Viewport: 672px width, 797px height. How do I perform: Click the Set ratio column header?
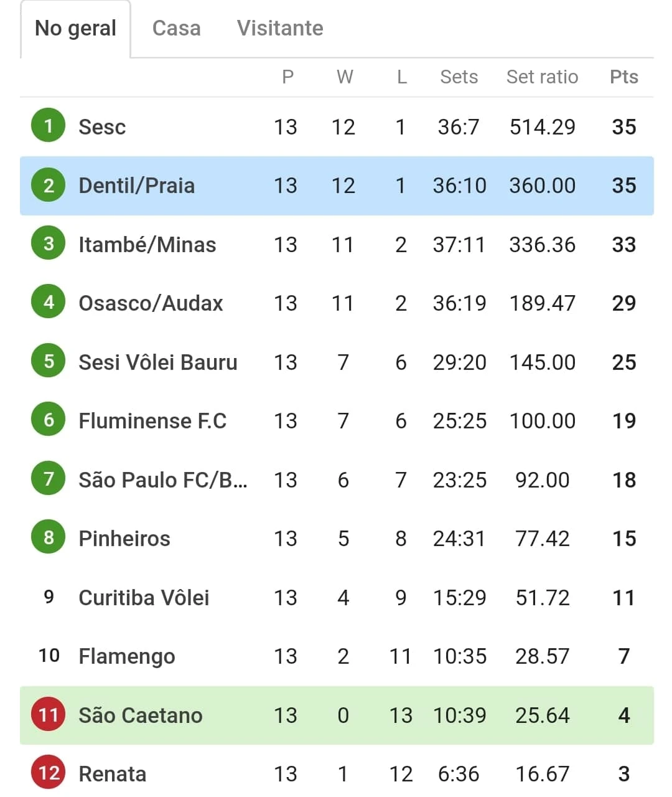pyautogui.click(x=543, y=77)
